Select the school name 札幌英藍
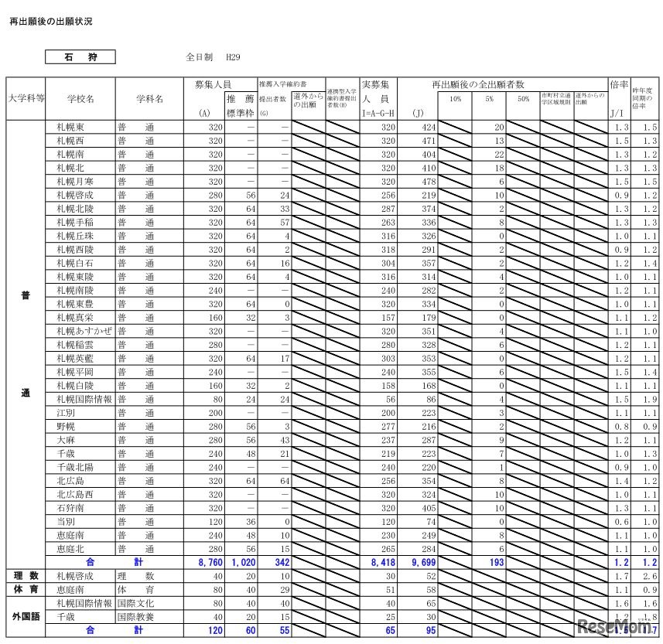663x644 pixels. [x=75, y=359]
